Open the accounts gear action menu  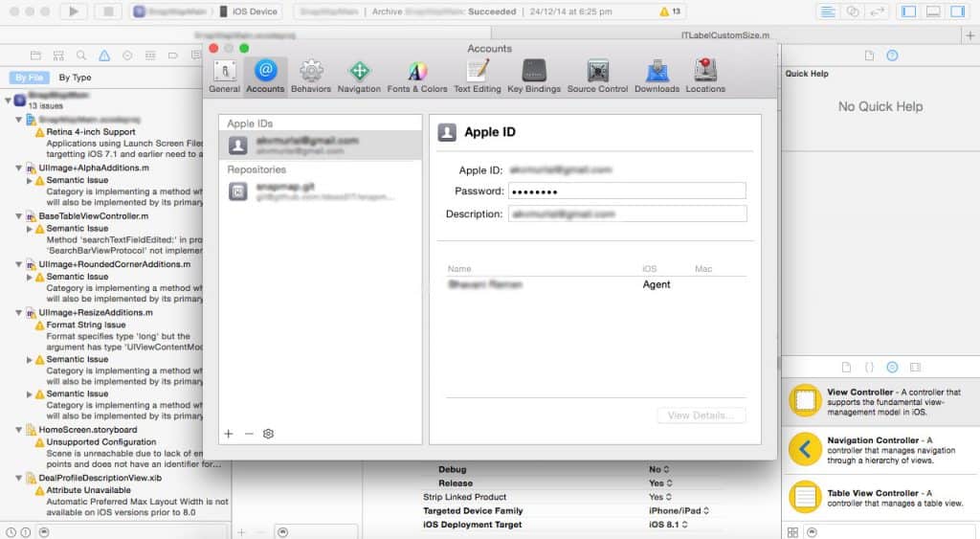pyautogui.click(x=269, y=434)
